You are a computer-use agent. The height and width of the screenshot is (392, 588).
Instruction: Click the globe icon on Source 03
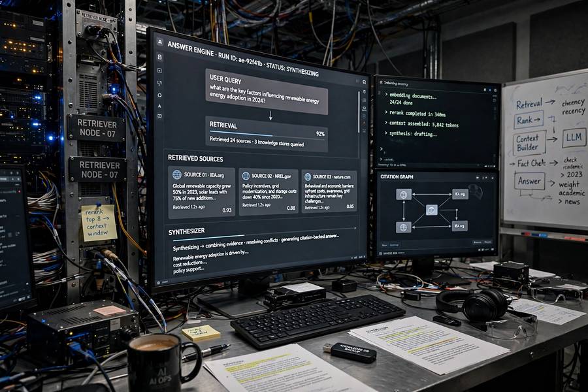point(308,176)
